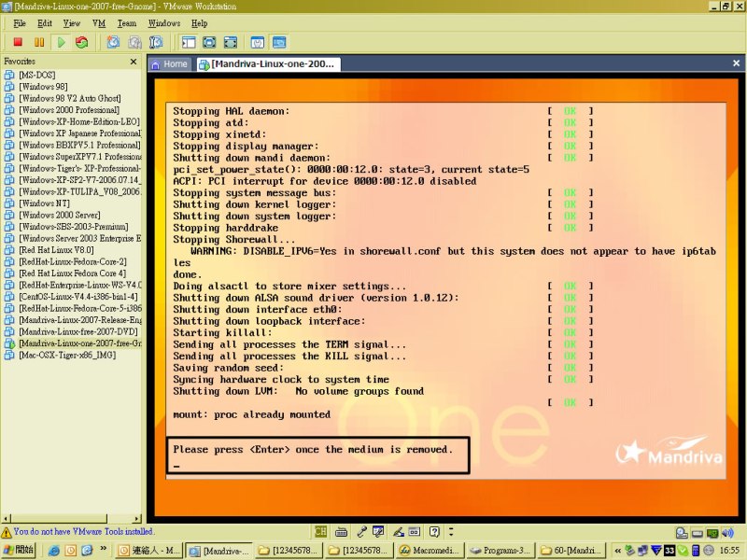747x560 pixels.
Task: Toggle the Favorites sidebar display icon
Action: [x=188, y=42]
